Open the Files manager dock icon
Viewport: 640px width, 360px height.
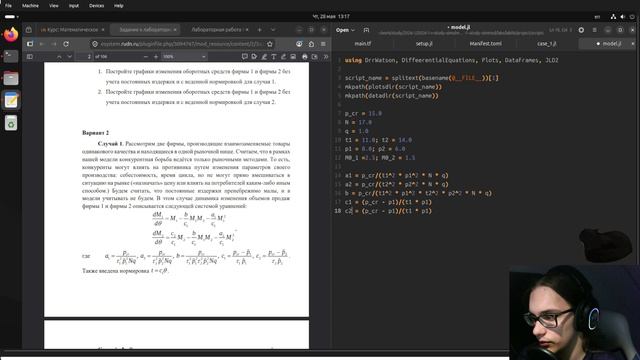point(11,78)
